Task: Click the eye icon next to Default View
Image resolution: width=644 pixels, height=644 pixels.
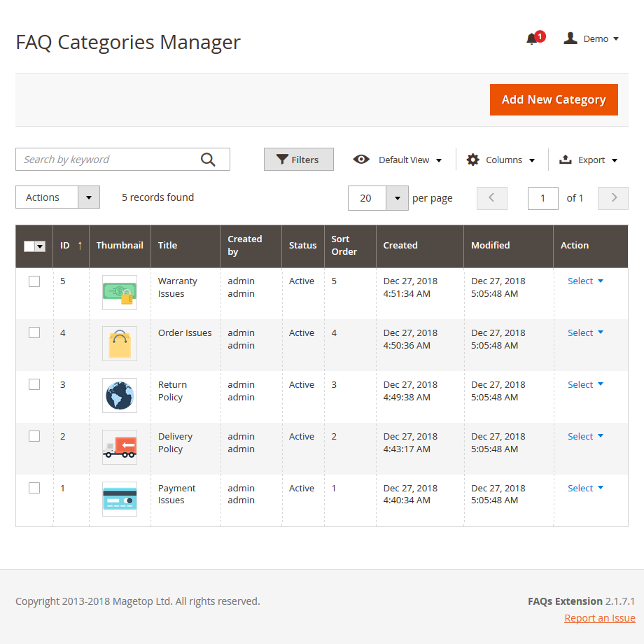Action: 361,160
